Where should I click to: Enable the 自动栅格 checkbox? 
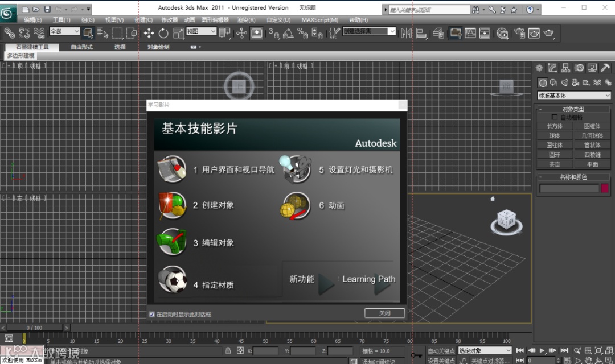[554, 117]
